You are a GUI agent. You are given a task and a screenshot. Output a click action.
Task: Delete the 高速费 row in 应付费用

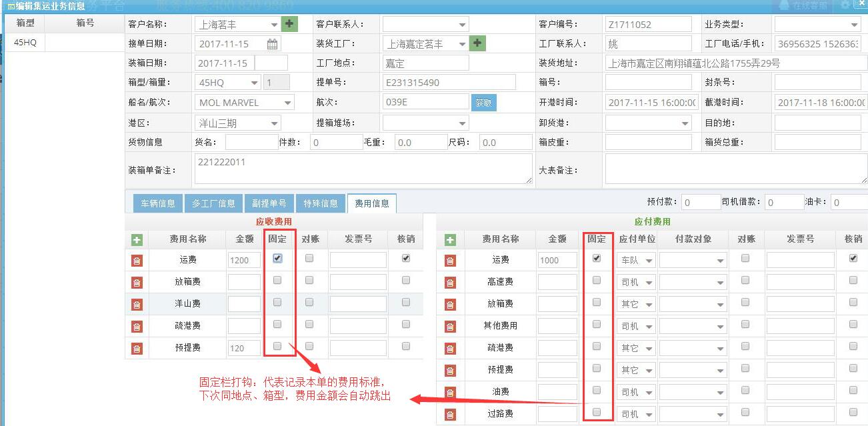[450, 283]
